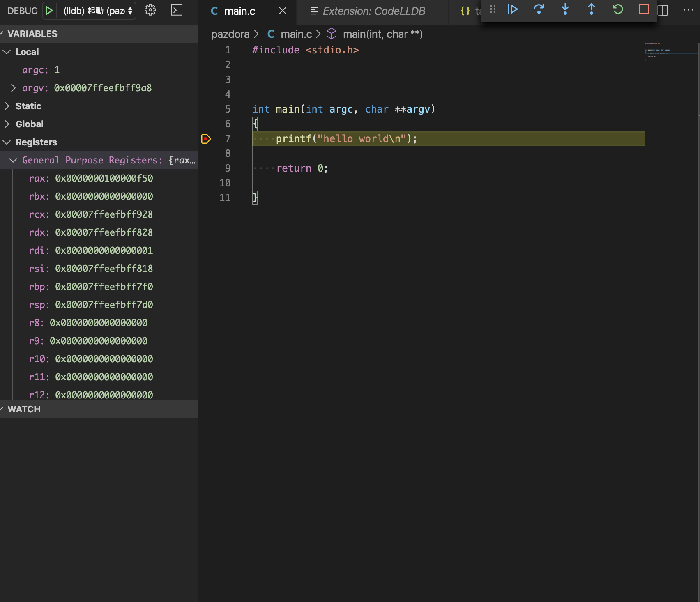This screenshot has height=602, width=700.
Task: Collapse the Local variables scope
Action: (99, 52)
